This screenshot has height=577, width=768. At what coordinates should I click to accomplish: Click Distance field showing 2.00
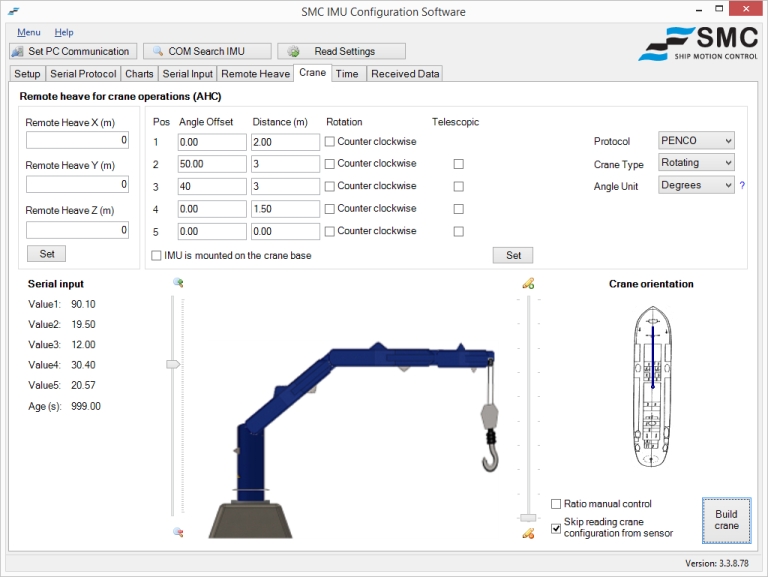tap(286, 142)
